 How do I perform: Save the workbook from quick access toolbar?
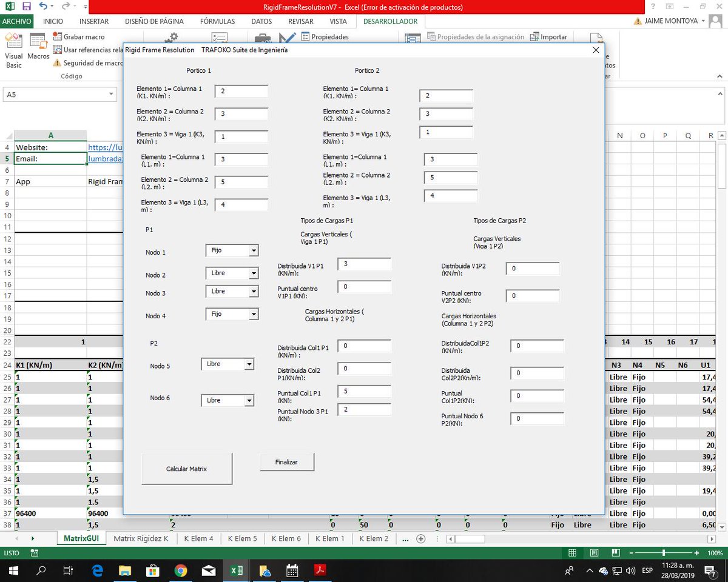(x=26, y=7)
